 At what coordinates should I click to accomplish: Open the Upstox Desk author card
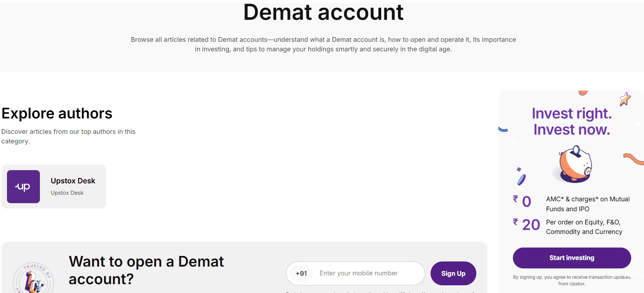click(54, 186)
